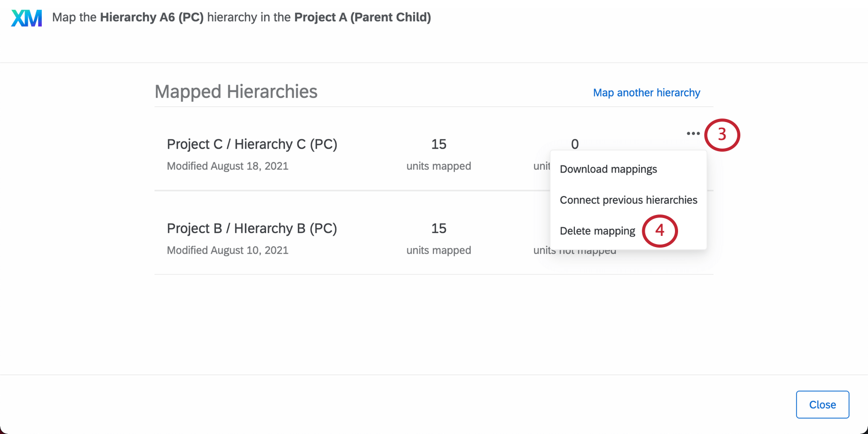Click Project B's 15 mapped count
Screen dimensions: 868x434
[439, 229]
